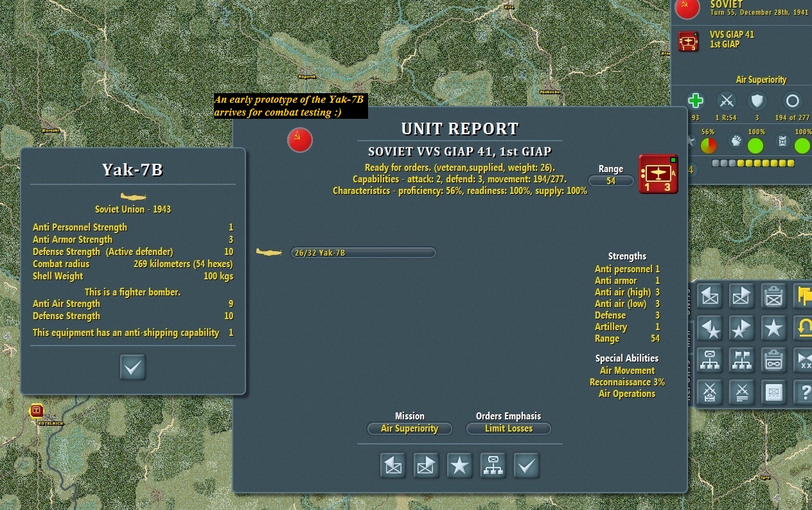The height and width of the screenshot is (510, 812).
Task: Go to previous unit in Unit Report dialog
Action: 393,466
